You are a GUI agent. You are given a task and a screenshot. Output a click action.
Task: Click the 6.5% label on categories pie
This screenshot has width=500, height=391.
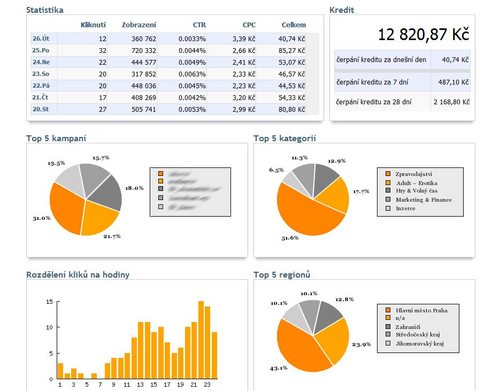[276, 170]
